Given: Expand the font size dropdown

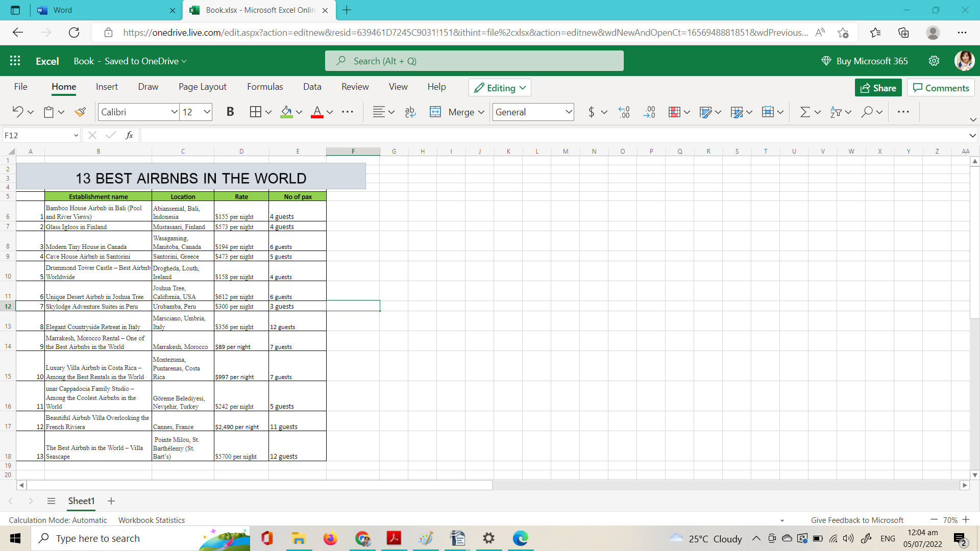Looking at the screenshot, I should (207, 112).
